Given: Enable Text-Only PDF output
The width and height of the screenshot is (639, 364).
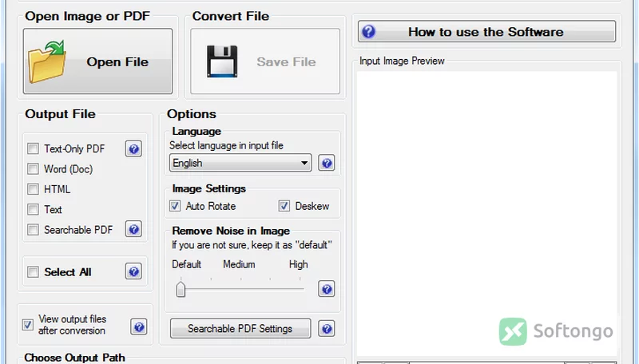Looking at the screenshot, I should pyautogui.click(x=33, y=148).
